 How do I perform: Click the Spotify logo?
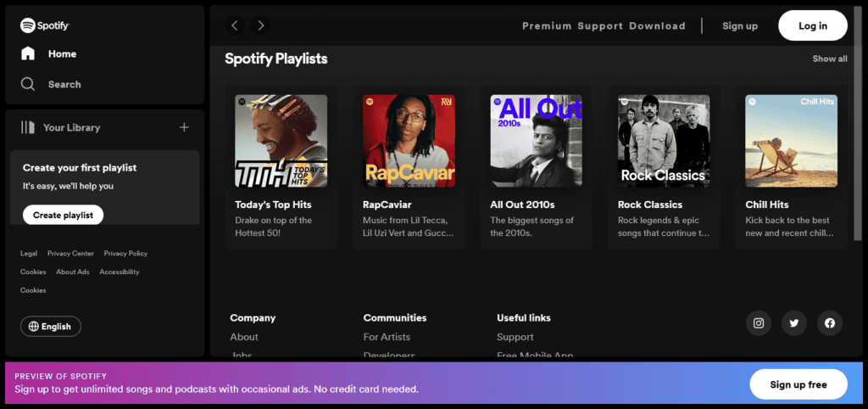pyautogui.click(x=47, y=25)
